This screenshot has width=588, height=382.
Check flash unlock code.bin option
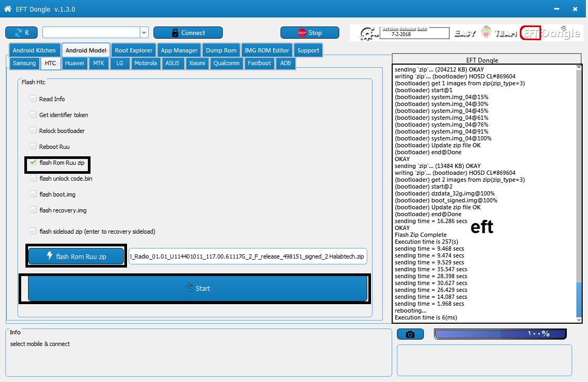point(33,178)
